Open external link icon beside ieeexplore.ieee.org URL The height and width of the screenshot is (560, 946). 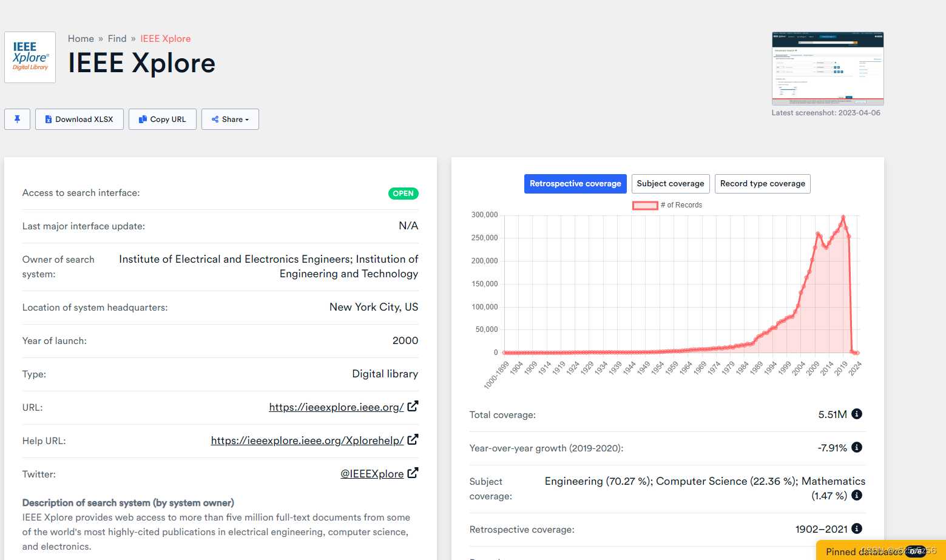click(413, 407)
